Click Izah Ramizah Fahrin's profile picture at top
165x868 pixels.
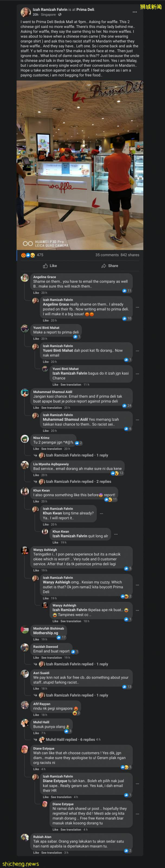tap(25, 12)
